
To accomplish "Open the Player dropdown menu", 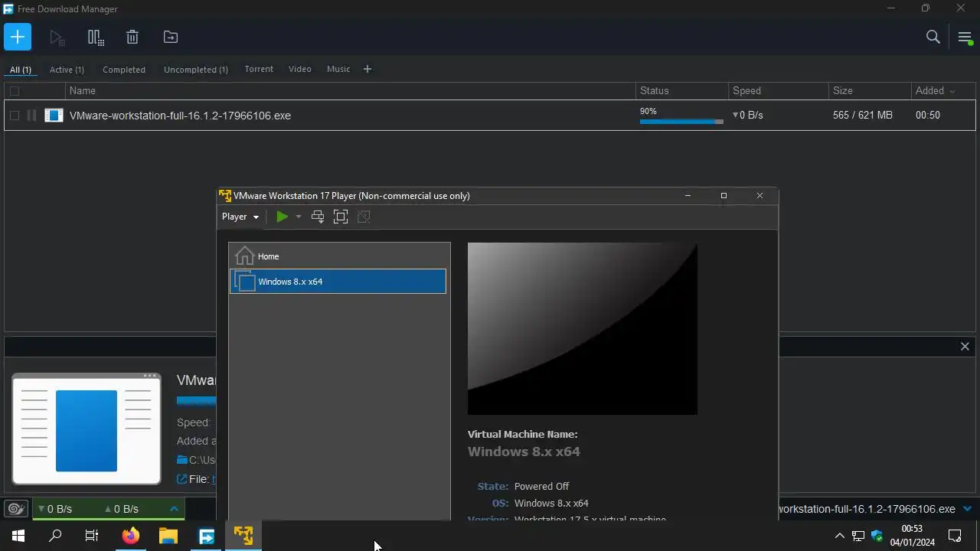I will point(240,217).
